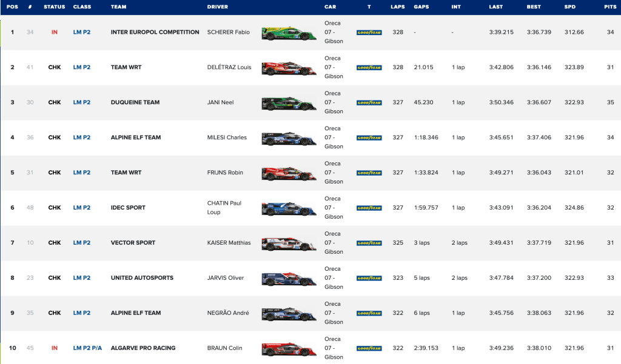Click the Duqueine Team car image
621x364 pixels.
[x=289, y=104]
